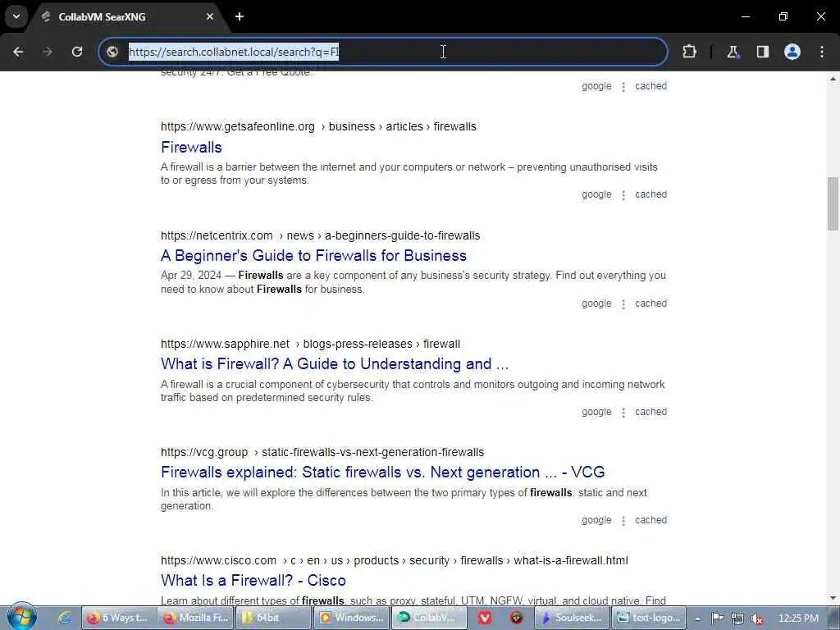Expand the three-dot options for sapphire.net result
Screen dimensions: 840x630
point(623,412)
